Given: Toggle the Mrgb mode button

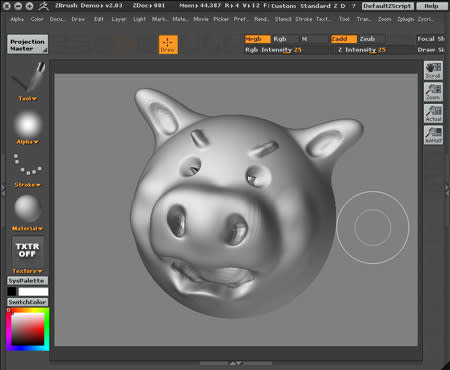Looking at the screenshot, I should coord(257,39).
